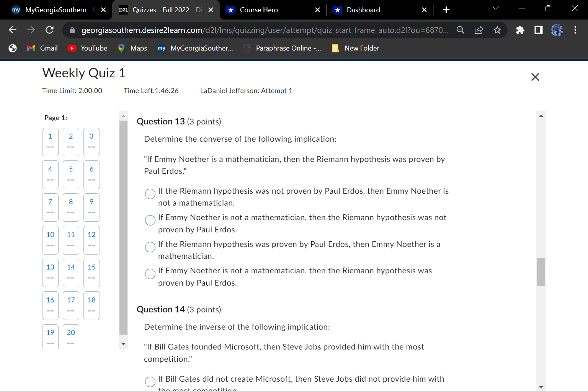Reload the quiz page
Image resolution: width=588 pixels, height=392 pixels.
click(x=49, y=30)
